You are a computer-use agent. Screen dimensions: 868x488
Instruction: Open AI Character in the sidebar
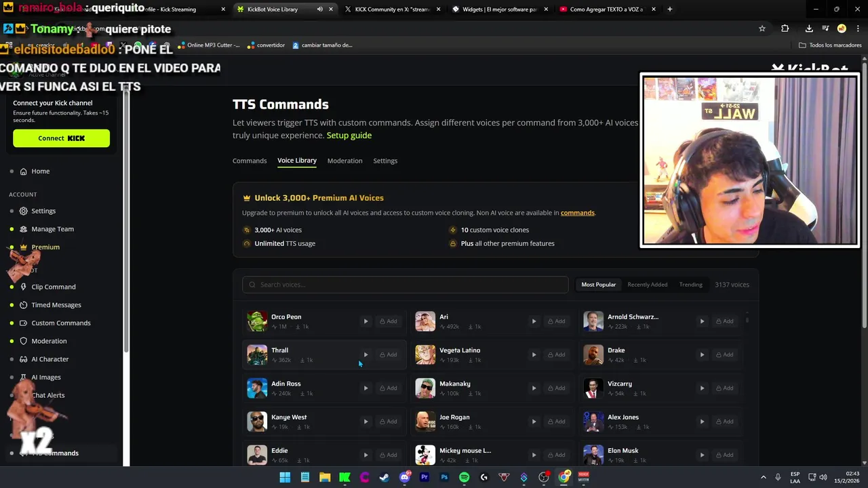pos(50,359)
